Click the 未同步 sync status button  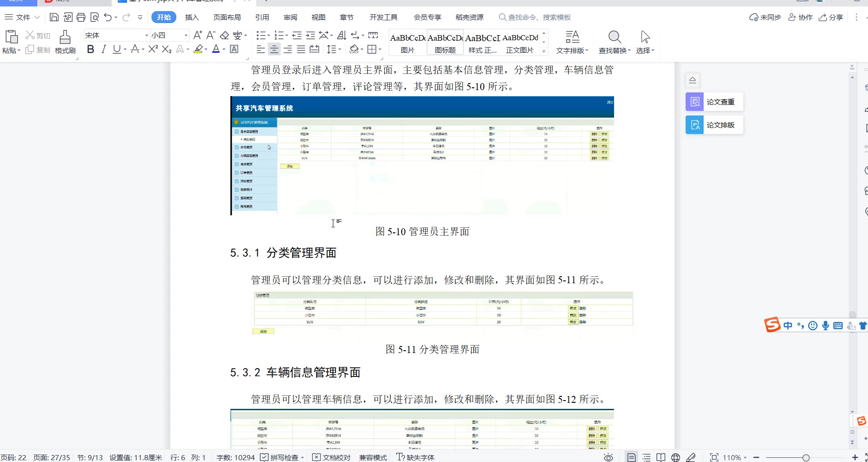point(765,17)
